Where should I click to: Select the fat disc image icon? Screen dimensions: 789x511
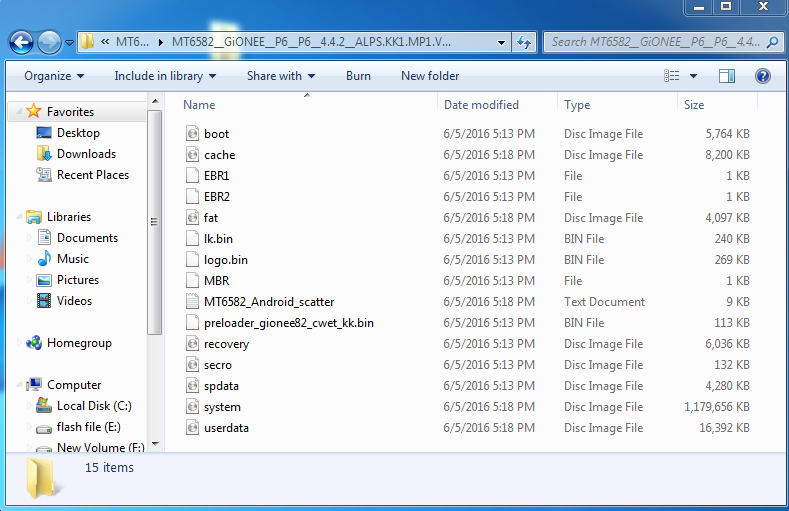[x=192, y=218]
